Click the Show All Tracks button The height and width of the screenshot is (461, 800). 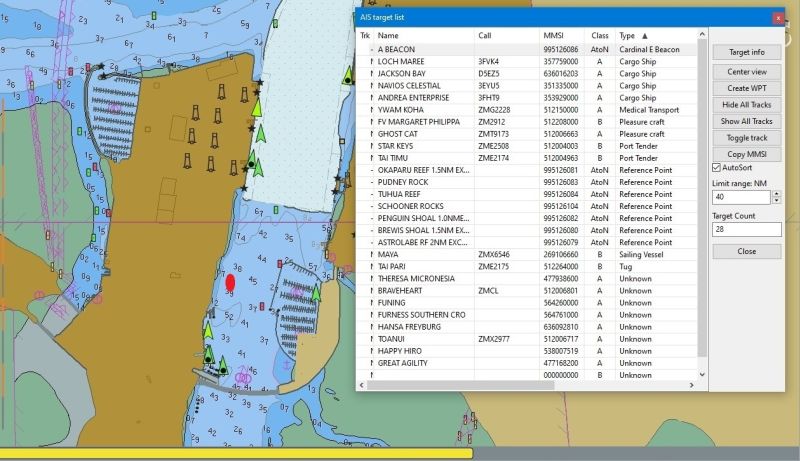(746, 121)
